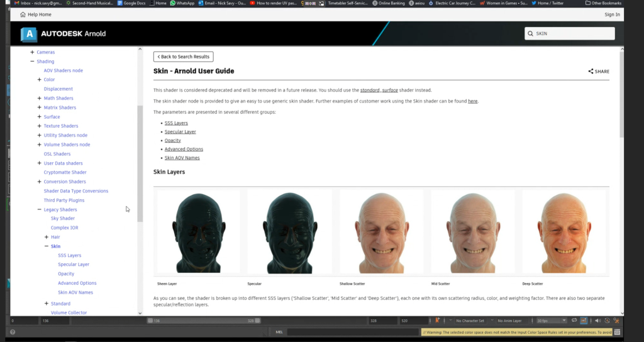Collapse the Legacy Shaders node

39,209
